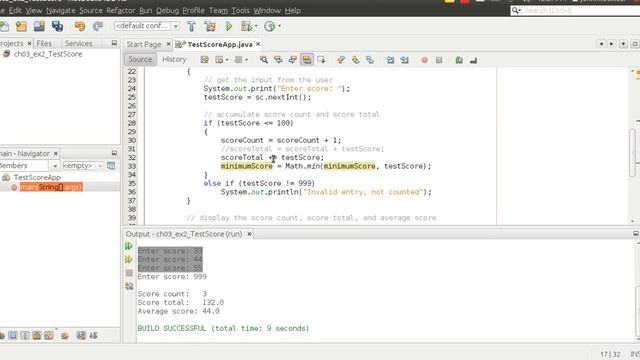Switch to the Files tab

pos(44,43)
